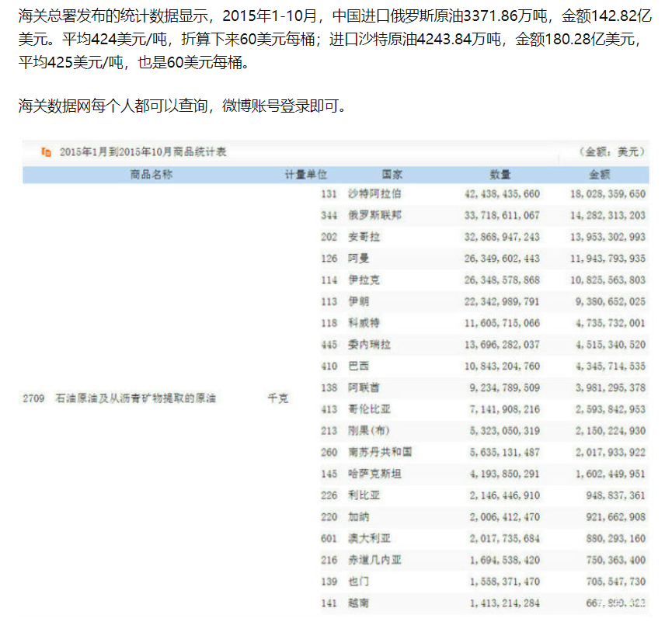Select the country cell 安哥拉
Viewport: 672px width, 622px height.
(364, 237)
